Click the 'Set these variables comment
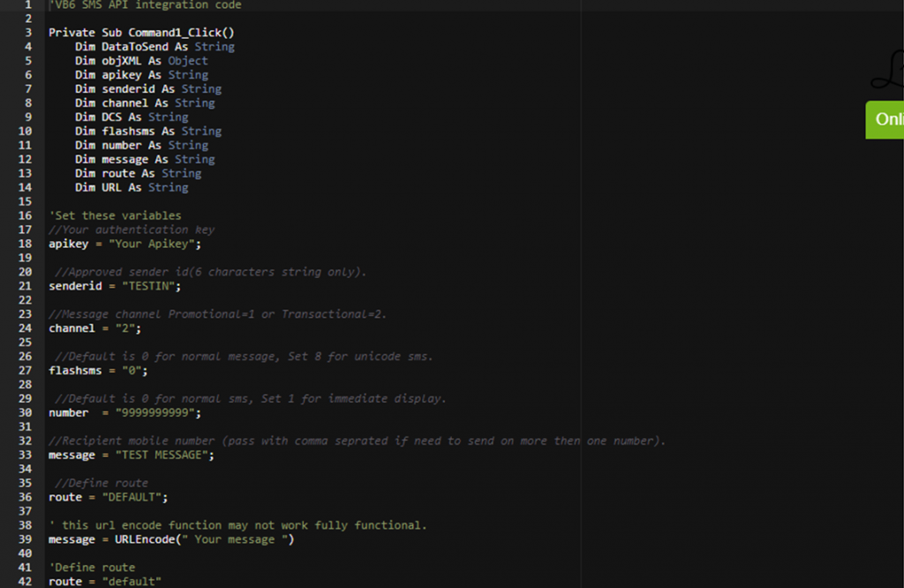Viewport: 904px width, 588px height. pyautogui.click(x=115, y=215)
